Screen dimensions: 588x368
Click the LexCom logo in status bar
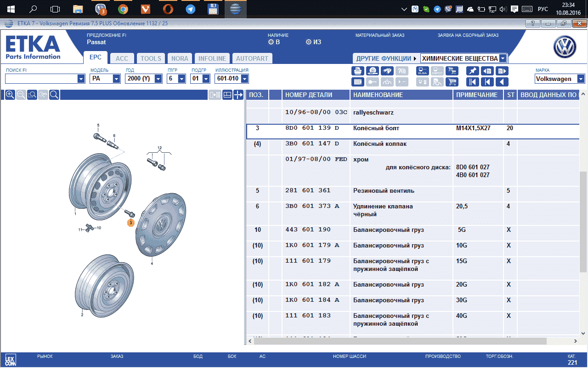click(x=10, y=359)
